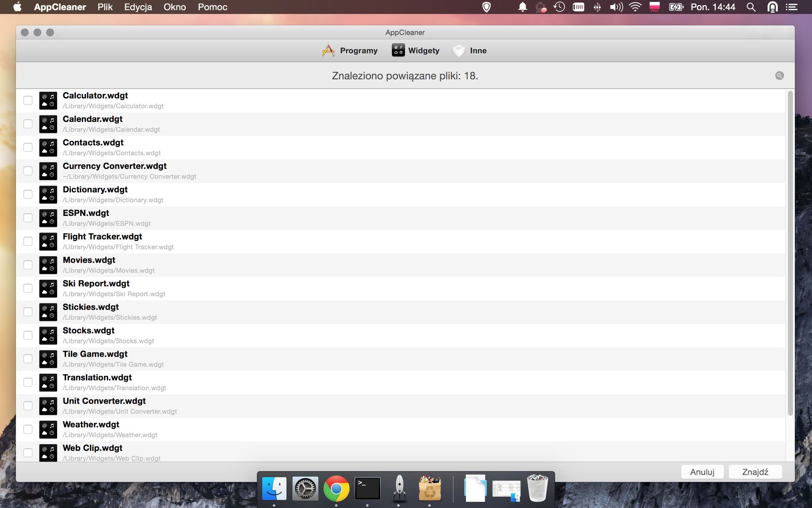Open Google Chrome from the Dock
812x508 pixels.
[x=336, y=488]
